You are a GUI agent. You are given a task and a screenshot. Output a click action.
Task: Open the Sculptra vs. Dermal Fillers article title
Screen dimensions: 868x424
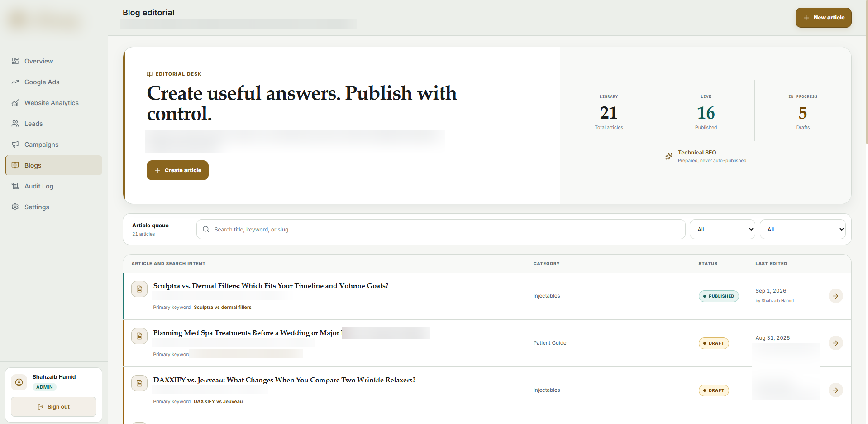point(271,286)
